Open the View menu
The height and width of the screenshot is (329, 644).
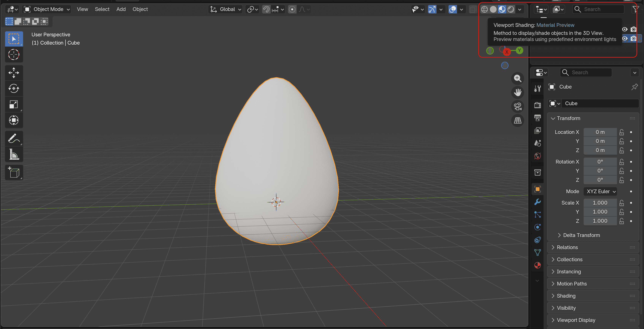82,10
